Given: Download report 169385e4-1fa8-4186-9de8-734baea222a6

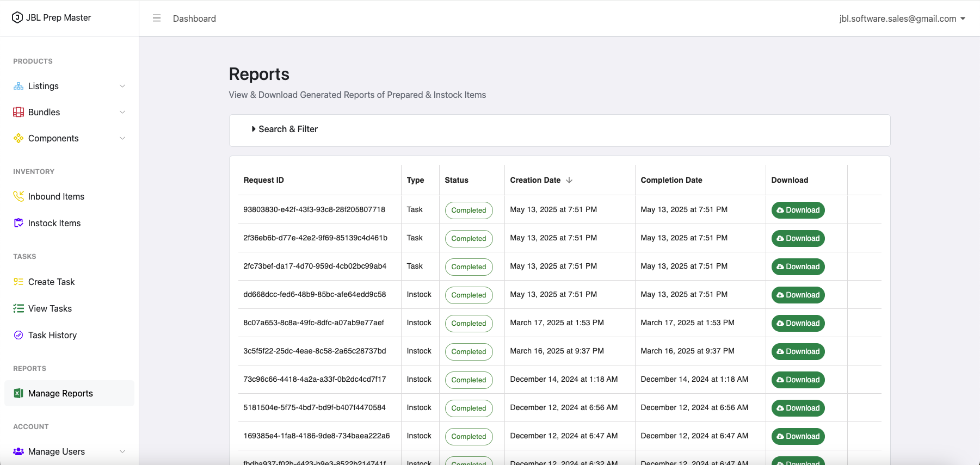Looking at the screenshot, I should coord(798,436).
